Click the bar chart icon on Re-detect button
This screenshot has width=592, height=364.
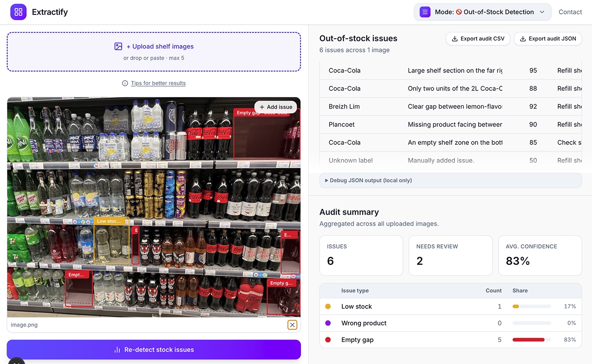[x=117, y=350]
